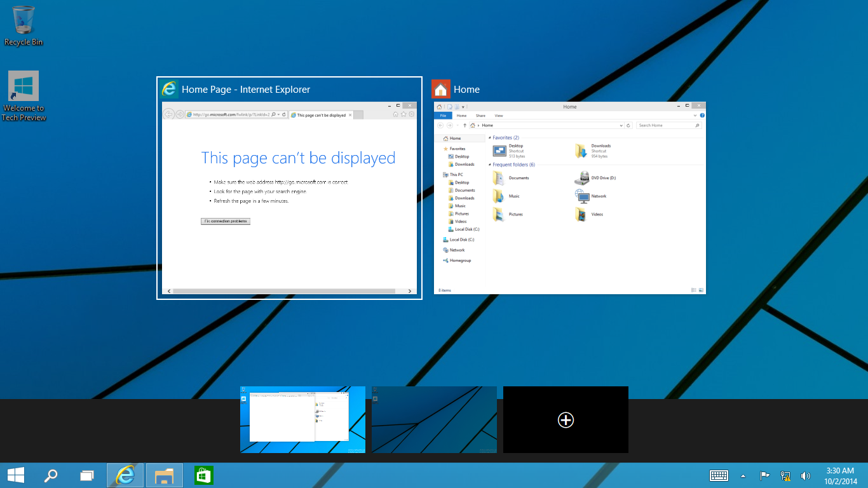The image size is (868, 488).
Task: Open Internet Explorer from the taskbar
Action: 125,475
